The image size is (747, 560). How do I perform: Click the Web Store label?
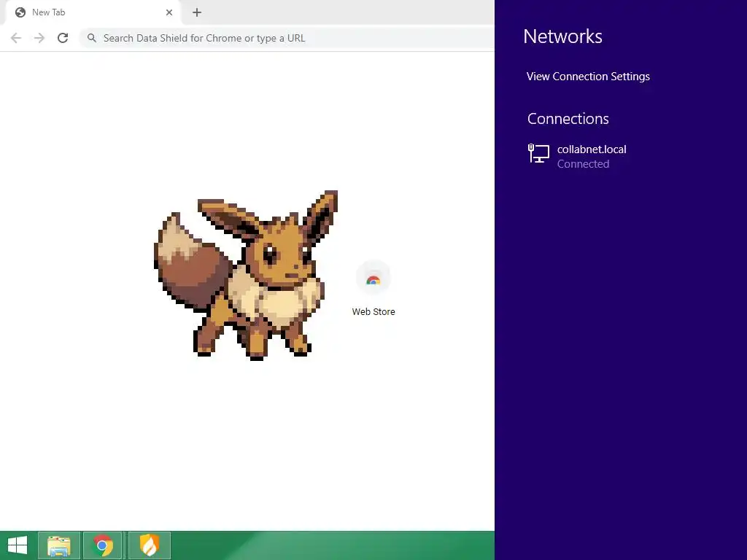[373, 312]
